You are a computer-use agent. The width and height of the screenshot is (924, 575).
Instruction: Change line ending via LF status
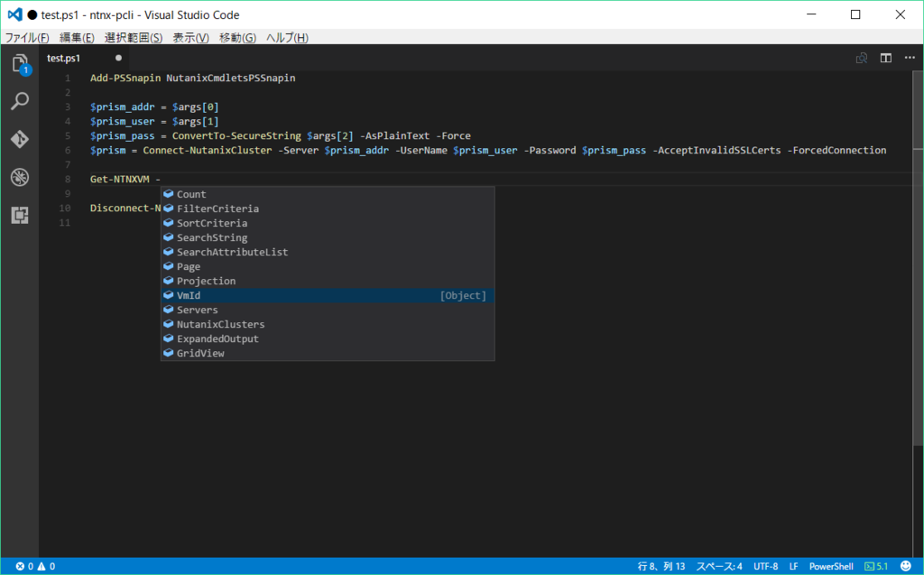pyautogui.click(x=794, y=566)
